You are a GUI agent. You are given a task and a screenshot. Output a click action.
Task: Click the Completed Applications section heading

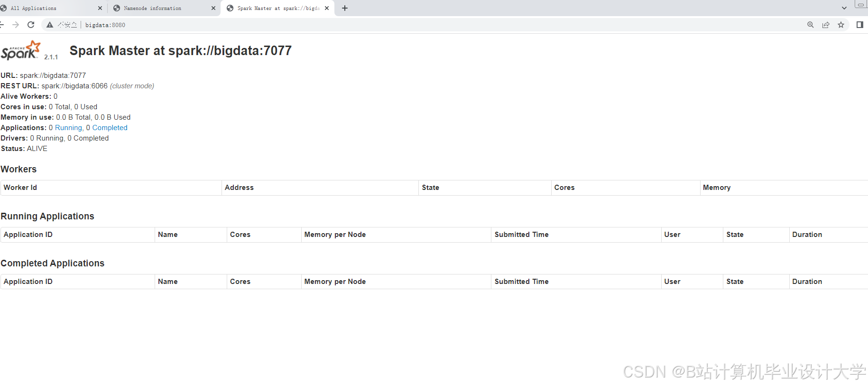coord(52,264)
